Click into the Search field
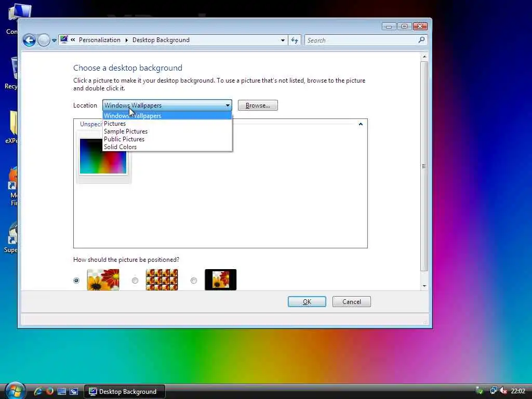532x399 pixels. click(362, 41)
